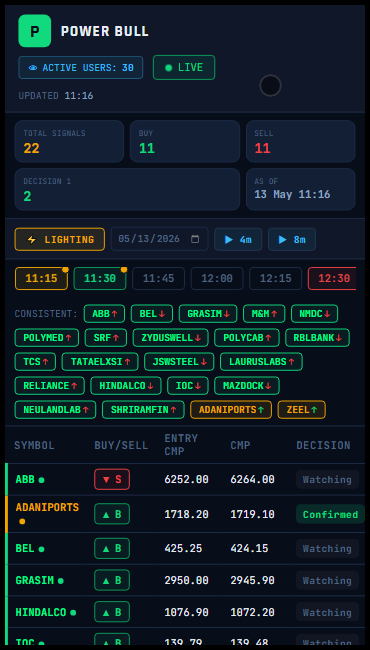Click the Buy 11 stat card
The height and width of the screenshot is (650, 370).
(185, 141)
